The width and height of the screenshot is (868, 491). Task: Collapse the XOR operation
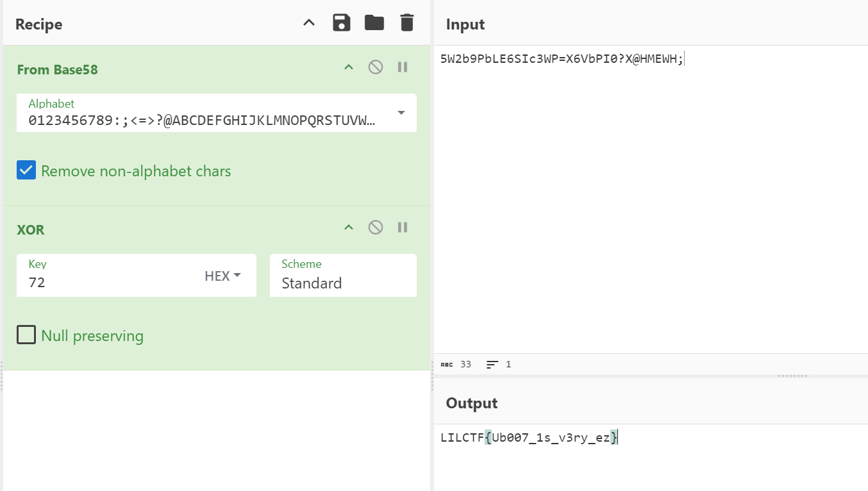(349, 228)
